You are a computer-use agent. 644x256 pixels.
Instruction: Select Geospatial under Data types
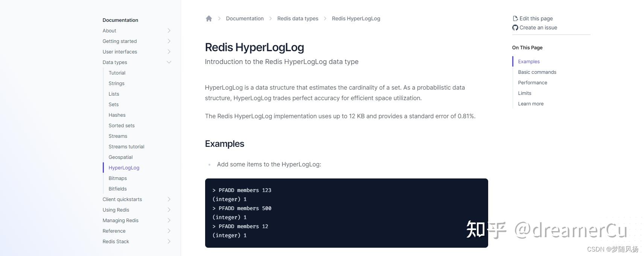(120, 157)
